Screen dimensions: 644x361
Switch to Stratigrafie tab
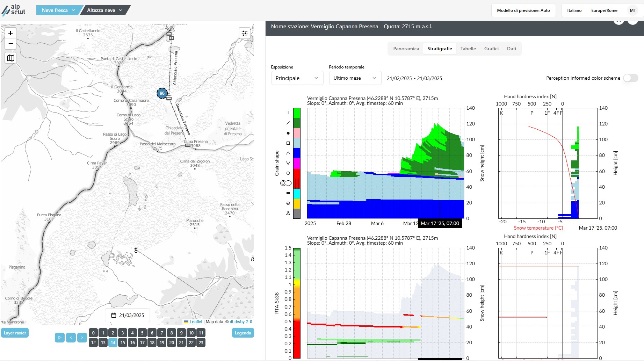click(x=440, y=49)
